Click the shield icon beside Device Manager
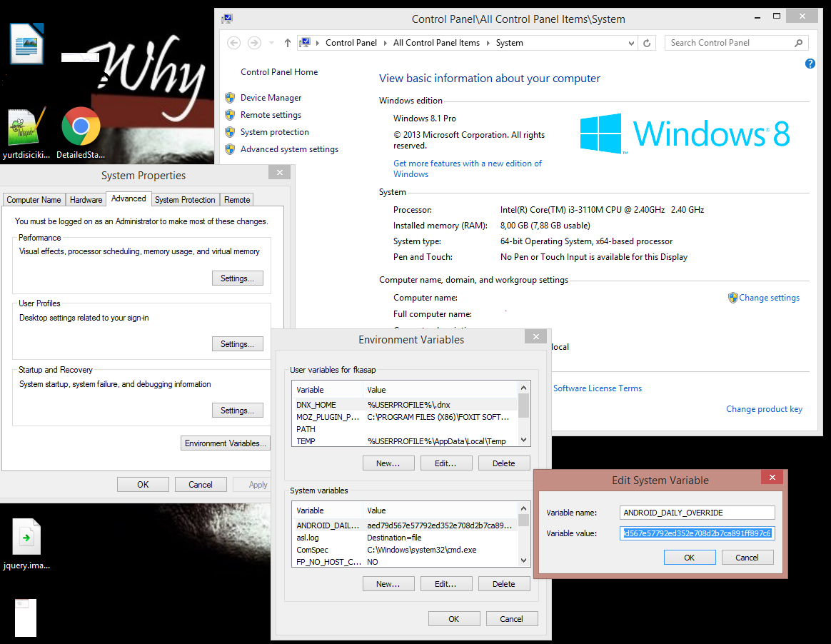831x644 pixels. coord(230,98)
